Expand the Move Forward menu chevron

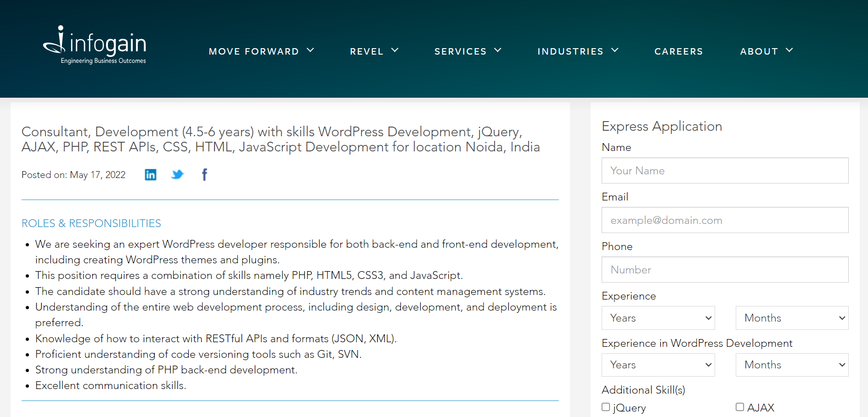tap(310, 50)
